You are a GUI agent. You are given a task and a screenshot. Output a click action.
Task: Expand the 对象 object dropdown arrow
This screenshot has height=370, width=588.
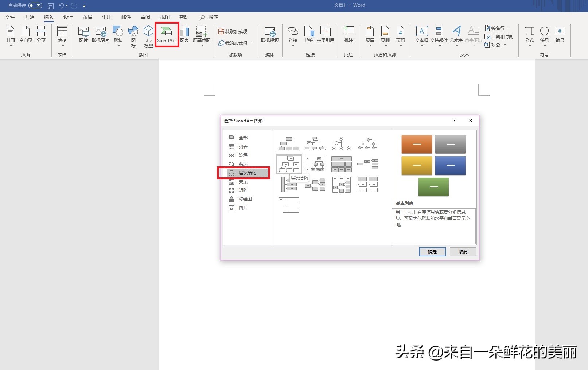505,45
